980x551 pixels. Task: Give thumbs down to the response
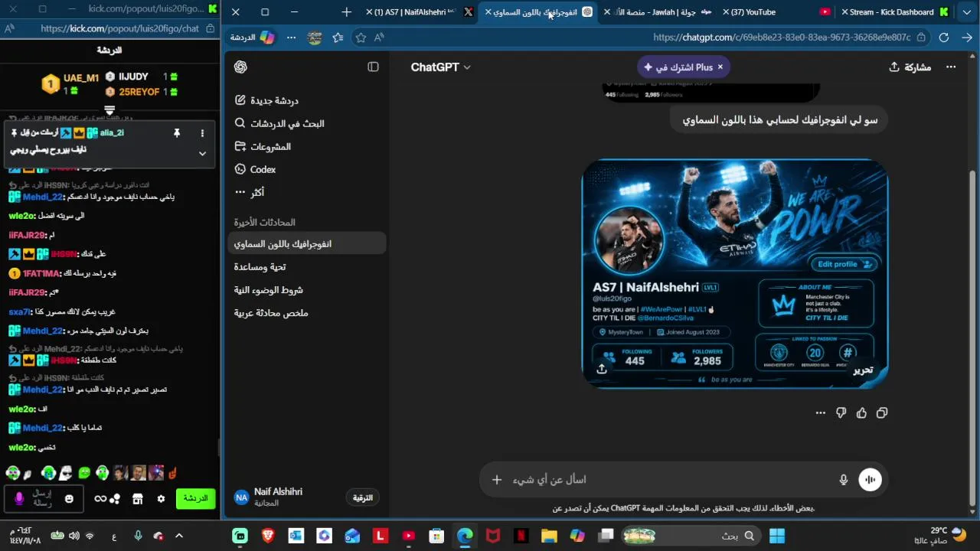tap(841, 413)
